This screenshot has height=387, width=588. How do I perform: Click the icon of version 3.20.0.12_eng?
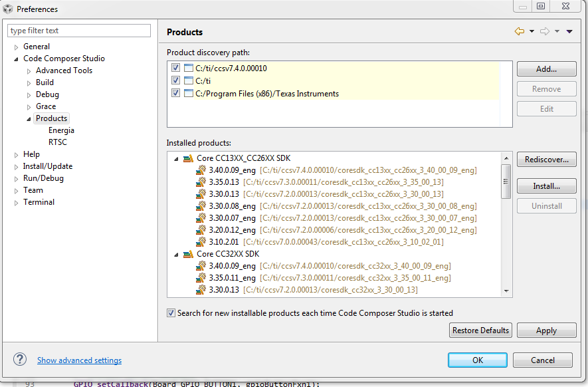click(201, 230)
